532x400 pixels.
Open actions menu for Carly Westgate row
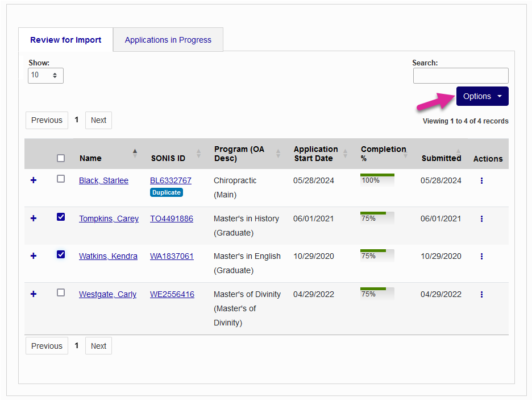tap(481, 295)
